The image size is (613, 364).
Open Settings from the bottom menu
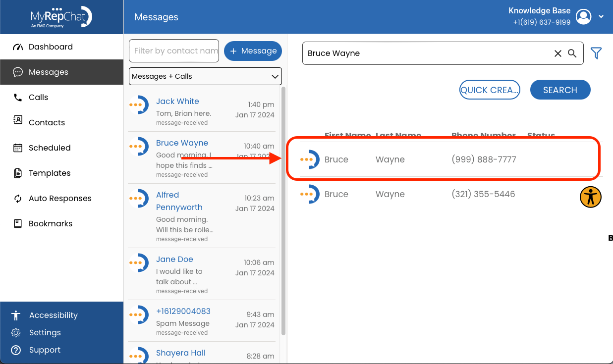[x=45, y=332]
